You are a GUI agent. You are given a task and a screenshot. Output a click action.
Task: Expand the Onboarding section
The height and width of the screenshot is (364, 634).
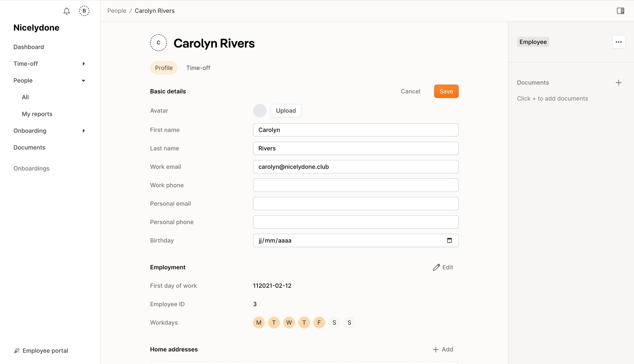83,131
